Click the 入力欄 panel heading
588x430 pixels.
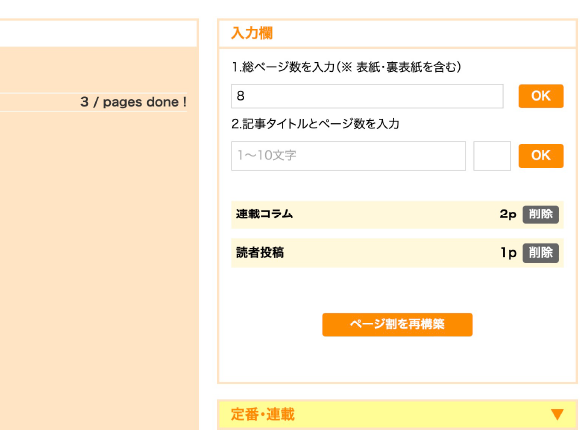pos(252,33)
